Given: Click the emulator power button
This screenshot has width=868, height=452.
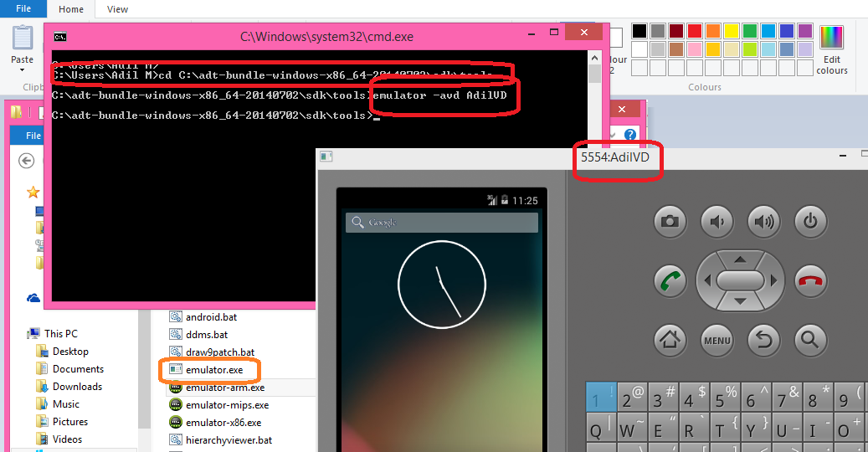Looking at the screenshot, I should coord(810,221).
